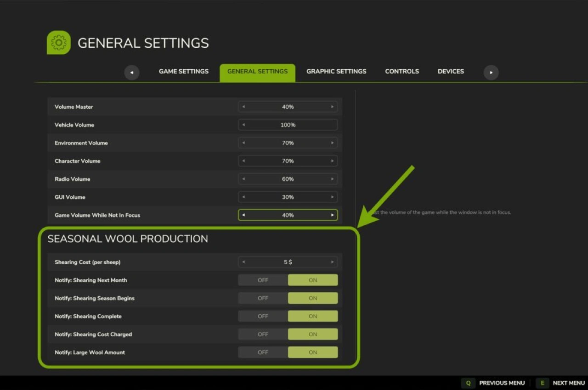Select the Character Volume 70% value field
Image resolution: width=588 pixels, height=390 pixels.
[x=288, y=161]
